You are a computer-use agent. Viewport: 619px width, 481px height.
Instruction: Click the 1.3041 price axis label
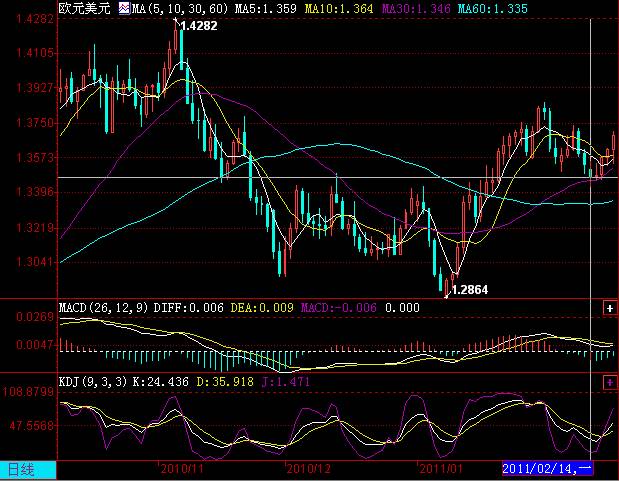tap(35, 261)
